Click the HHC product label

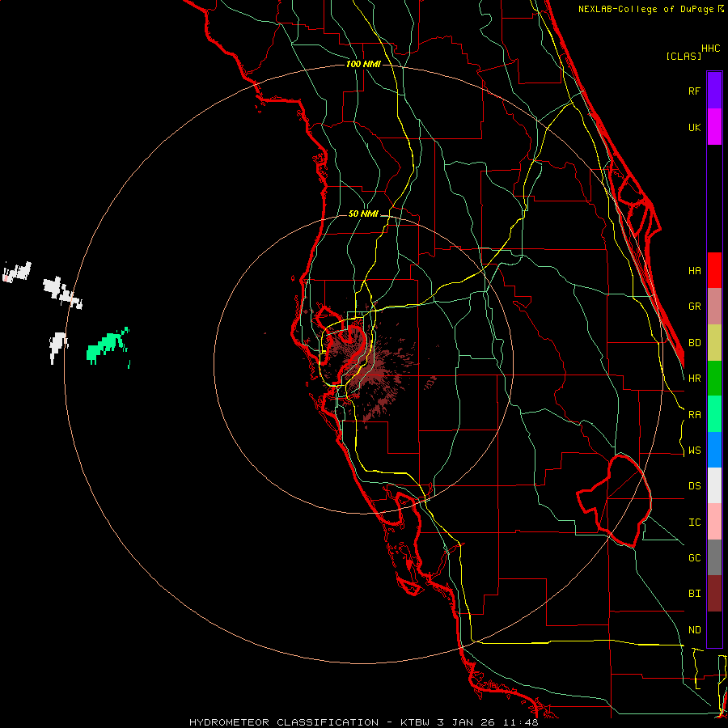tap(711, 49)
